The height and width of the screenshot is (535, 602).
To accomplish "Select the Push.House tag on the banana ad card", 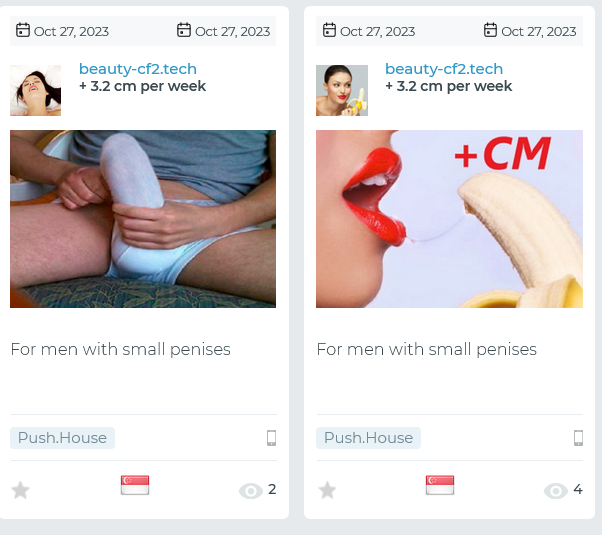I will tap(369, 438).
